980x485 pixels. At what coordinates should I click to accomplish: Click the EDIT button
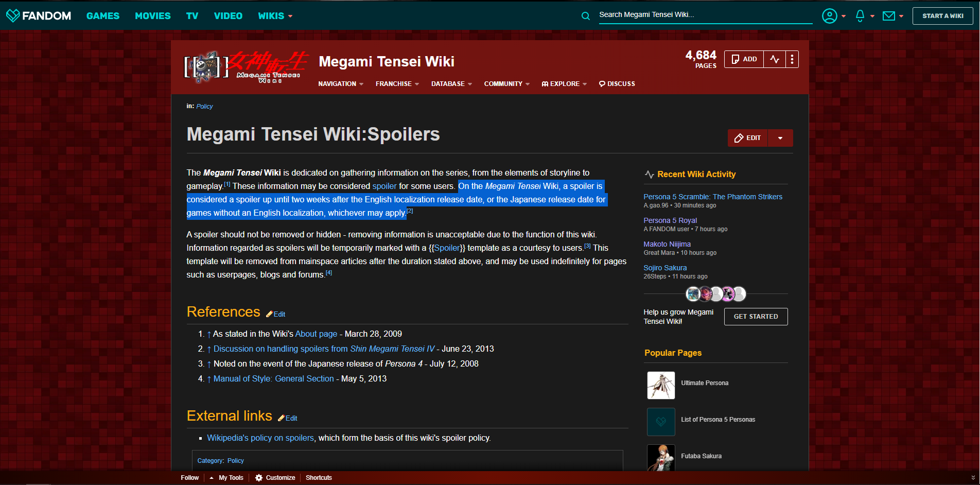(x=748, y=138)
